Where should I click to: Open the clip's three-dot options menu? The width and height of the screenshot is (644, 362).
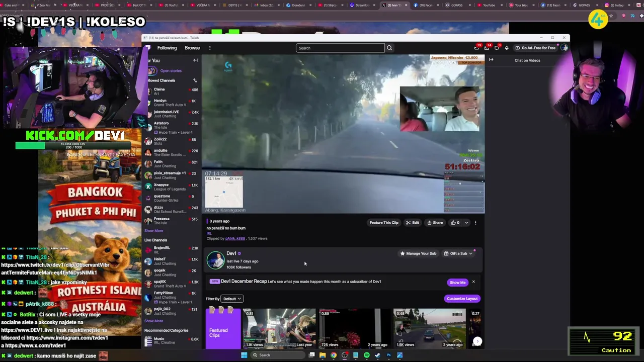point(475,223)
